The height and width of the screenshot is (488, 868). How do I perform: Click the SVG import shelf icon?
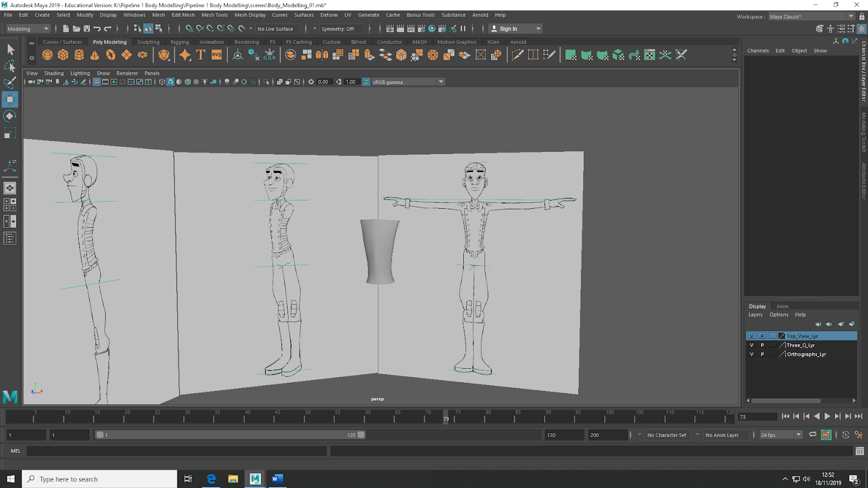point(216,55)
